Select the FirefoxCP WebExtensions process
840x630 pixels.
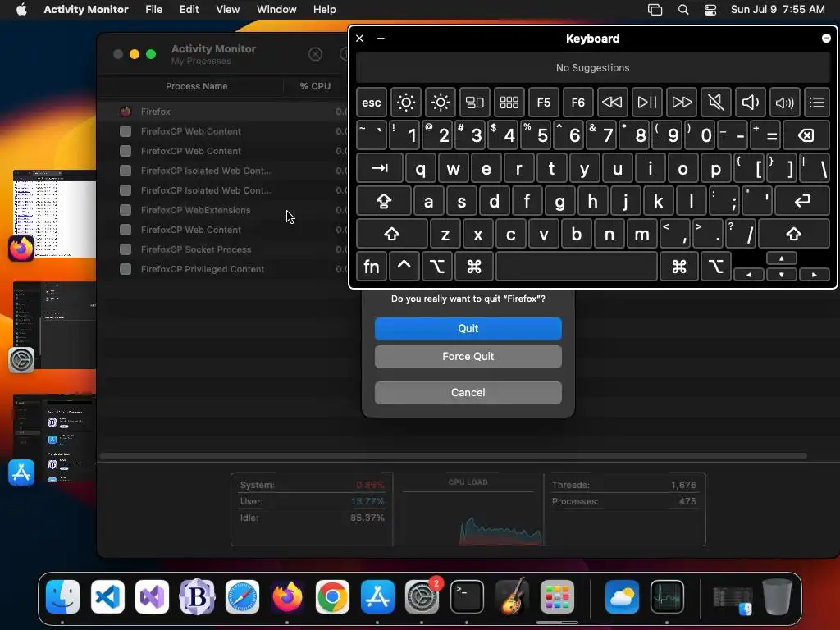point(222,210)
